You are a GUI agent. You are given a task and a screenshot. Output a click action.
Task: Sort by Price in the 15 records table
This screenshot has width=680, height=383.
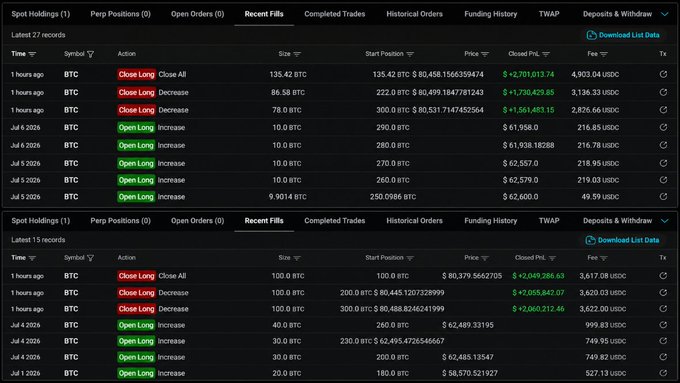point(485,258)
